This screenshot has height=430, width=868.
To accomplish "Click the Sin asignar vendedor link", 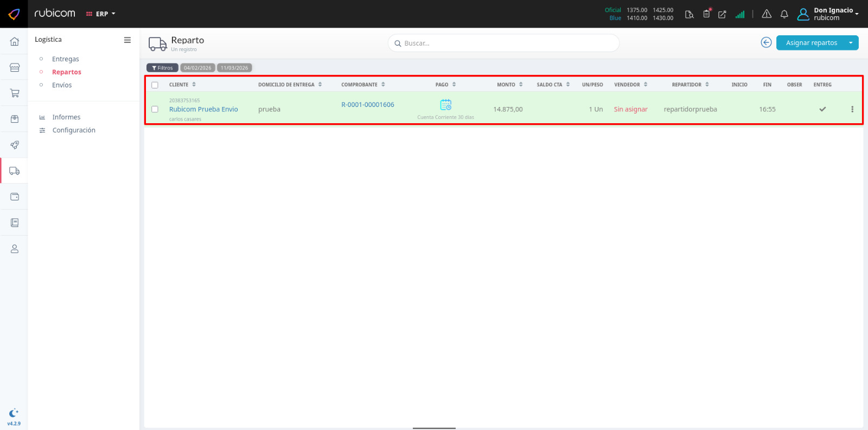I will [630, 109].
